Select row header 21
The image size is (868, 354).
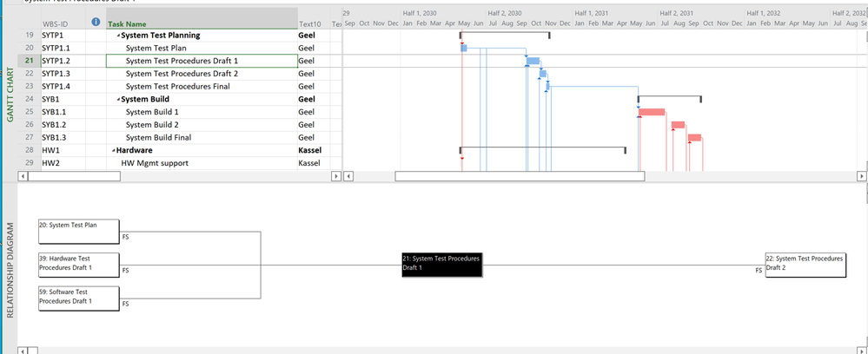point(29,61)
